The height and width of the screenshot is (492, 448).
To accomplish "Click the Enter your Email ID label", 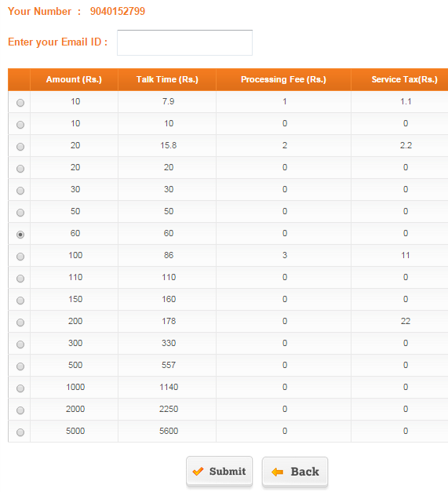I will tap(58, 42).
